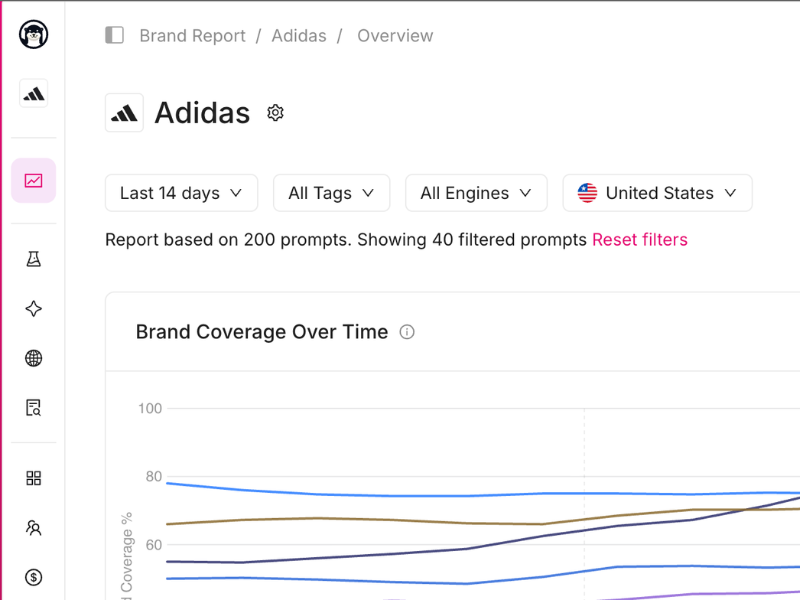Open the users sidebar icon
This screenshot has width=800, height=600.
[x=34, y=528]
